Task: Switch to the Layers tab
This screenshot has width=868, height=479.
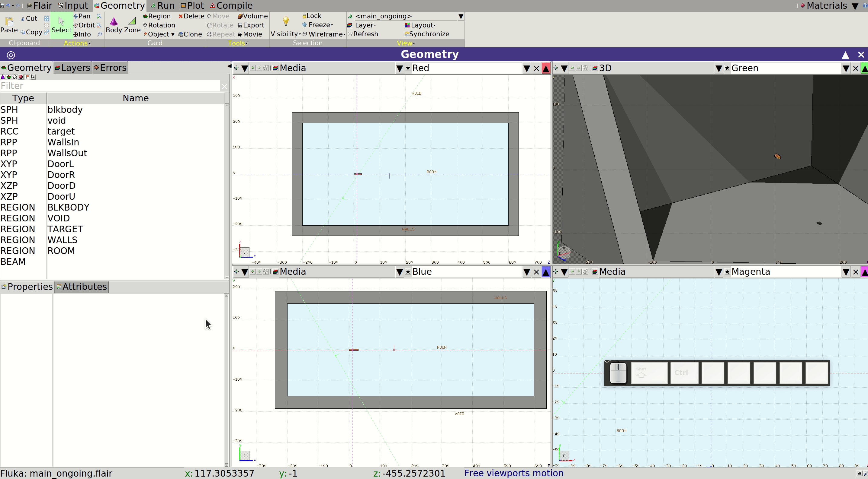Action: point(72,68)
